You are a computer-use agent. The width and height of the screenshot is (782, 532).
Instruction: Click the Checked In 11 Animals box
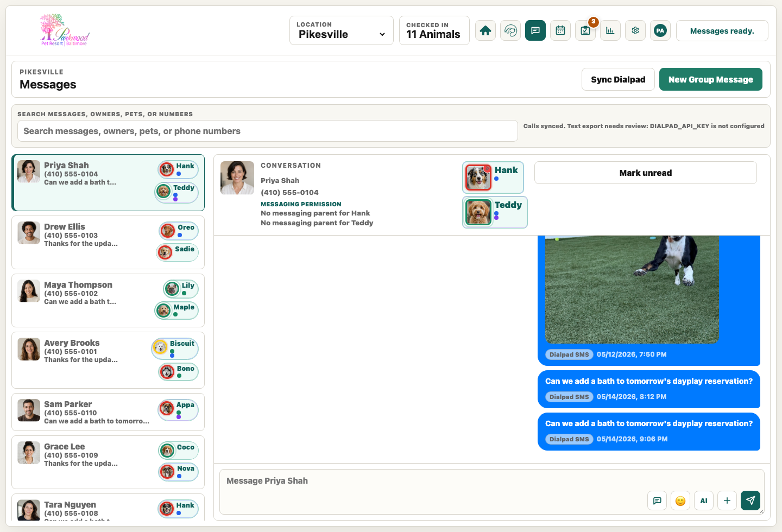point(434,30)
